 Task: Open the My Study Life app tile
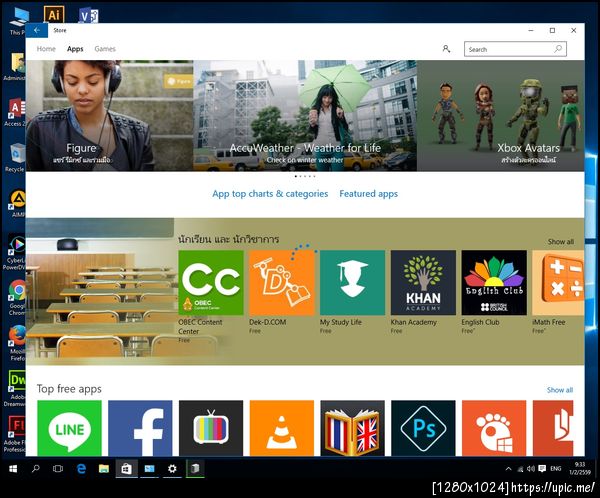pyautogui.click(x=352, y=282)
